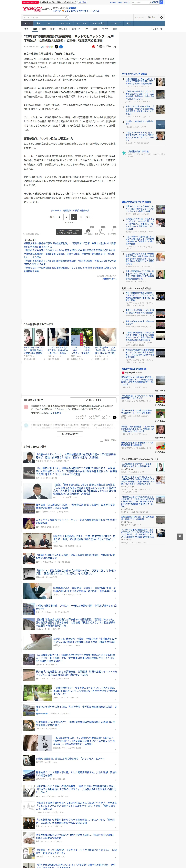Click Yahoo!ショッピング banner at top
The height and width of the screenshot is (868, 186).
30,2
